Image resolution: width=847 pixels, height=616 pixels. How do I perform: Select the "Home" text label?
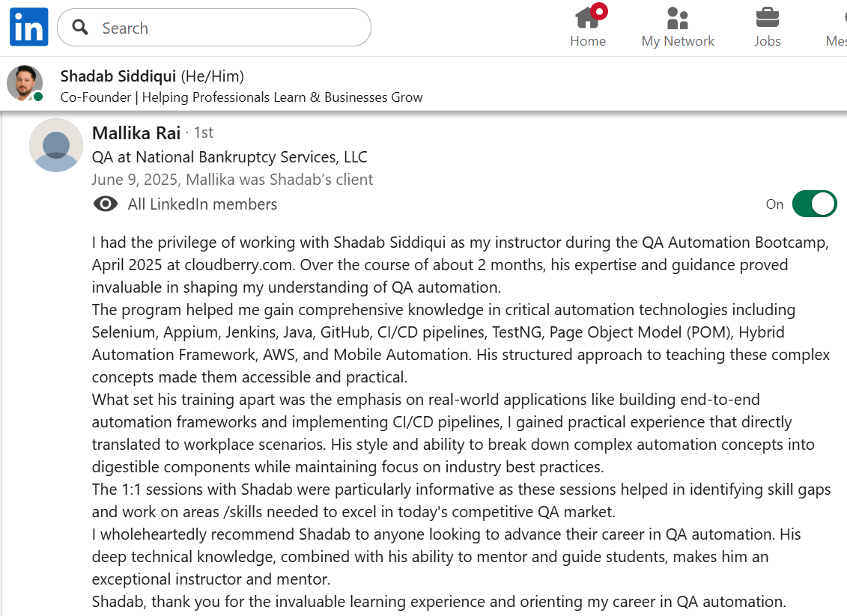tap(588, 41)
